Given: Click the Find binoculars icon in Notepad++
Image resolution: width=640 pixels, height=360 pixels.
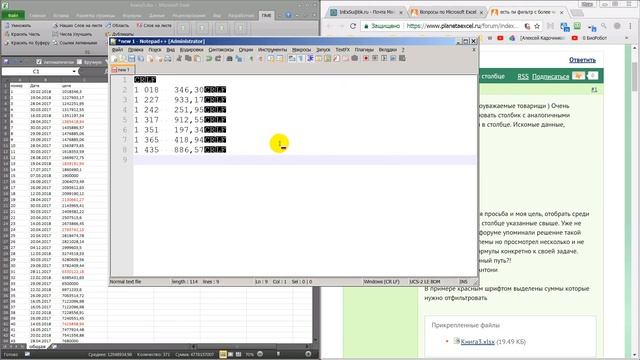Looking at the screenshot, I should point(229,58).
